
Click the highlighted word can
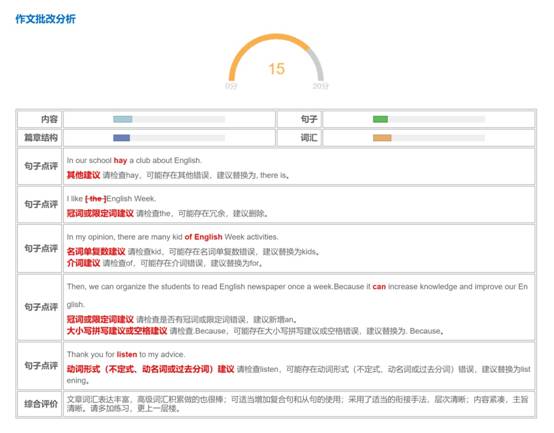[x=379, y=287]
